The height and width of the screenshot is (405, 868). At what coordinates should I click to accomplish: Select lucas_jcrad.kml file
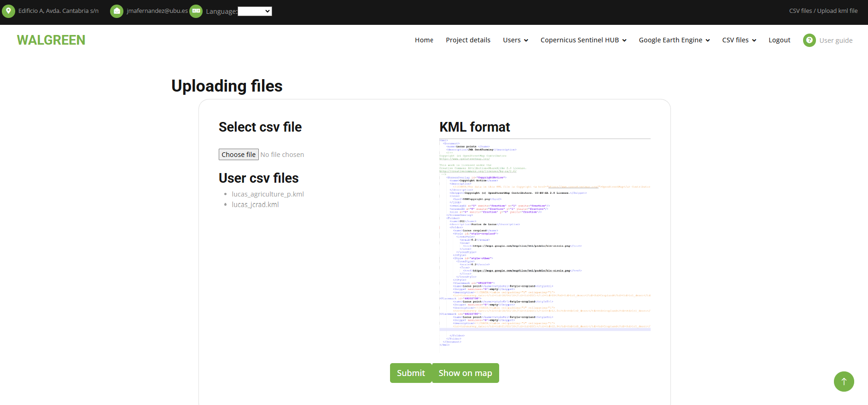coord(255,205)
